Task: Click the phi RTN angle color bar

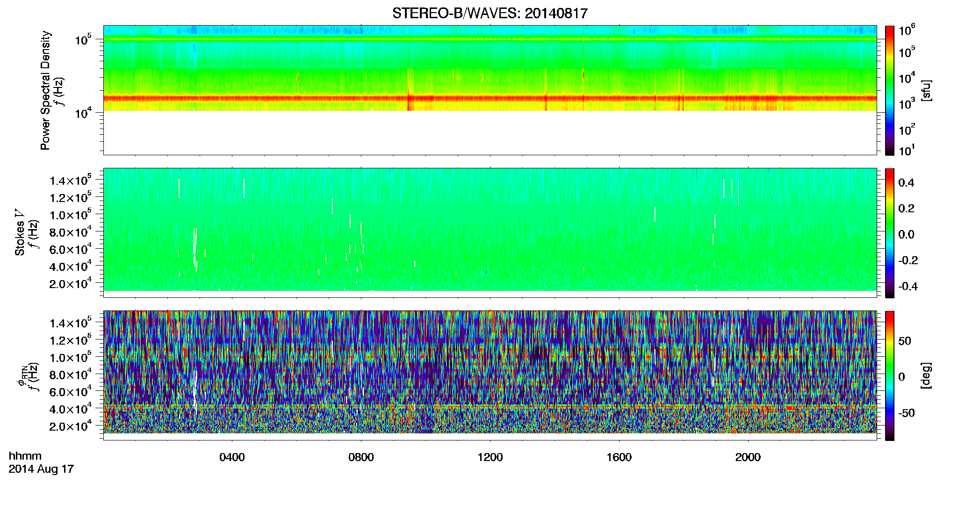Action: [890, 375]
